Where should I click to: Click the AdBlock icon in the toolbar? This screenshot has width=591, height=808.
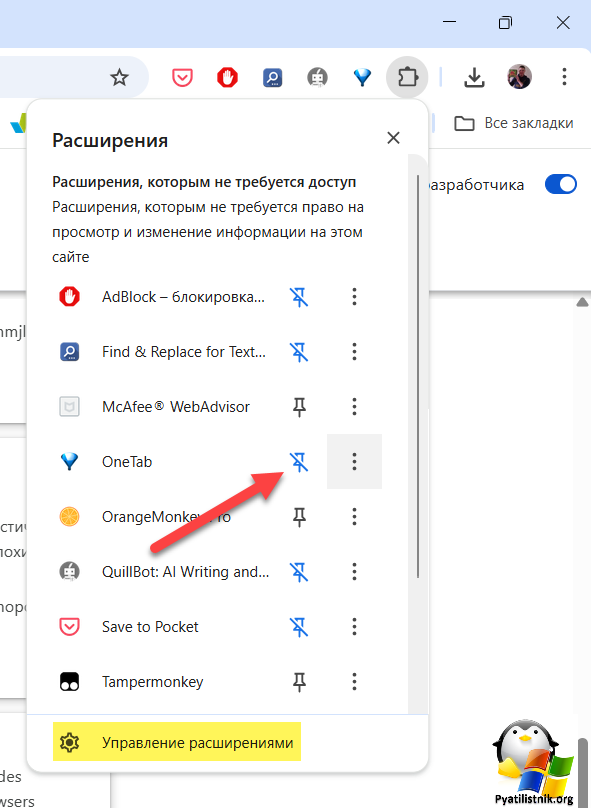227,78
